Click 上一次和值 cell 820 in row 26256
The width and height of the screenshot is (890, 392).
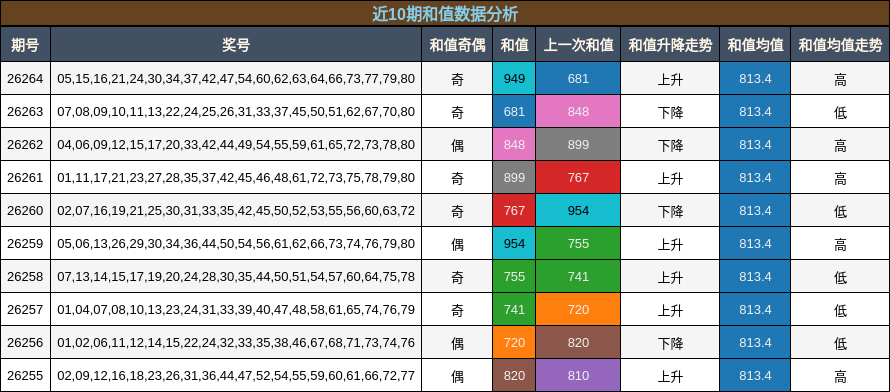point(578,342)
